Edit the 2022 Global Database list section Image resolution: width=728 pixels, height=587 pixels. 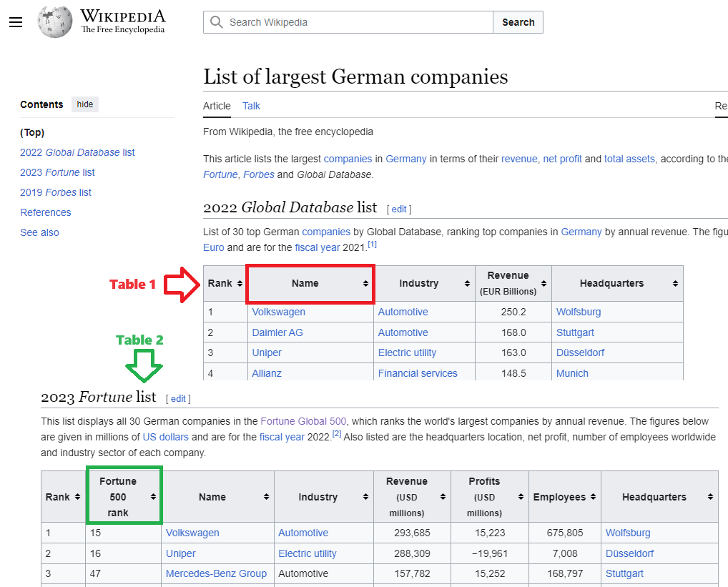click(399, 209)
